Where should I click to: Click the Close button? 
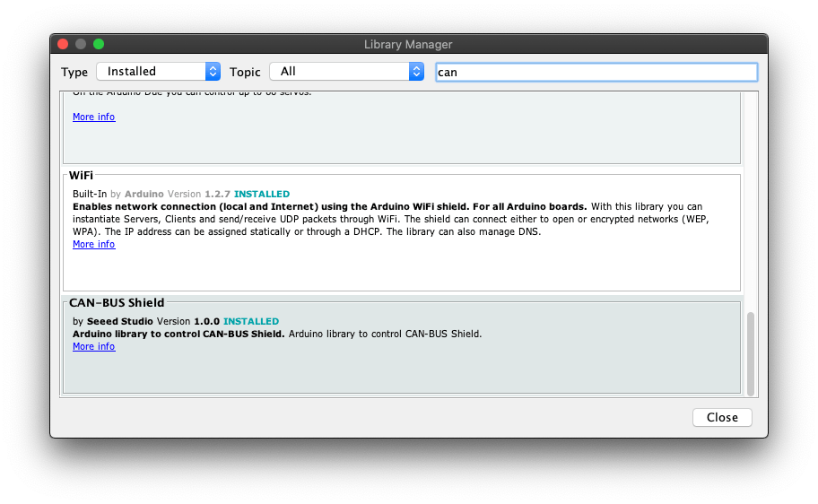(722, 417)
